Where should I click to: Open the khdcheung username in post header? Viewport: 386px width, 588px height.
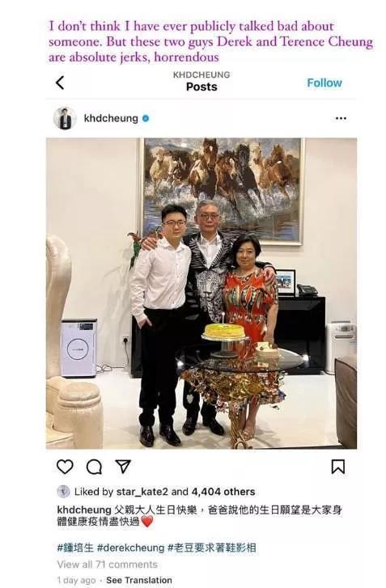pos(111,119)
